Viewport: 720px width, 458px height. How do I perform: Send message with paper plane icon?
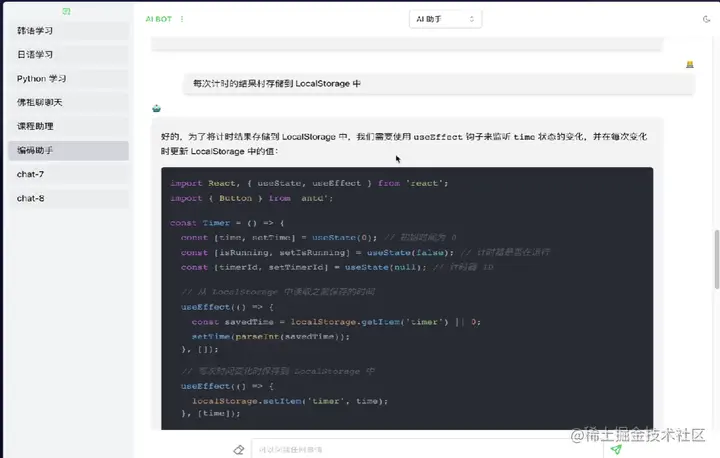pos(616,449)
